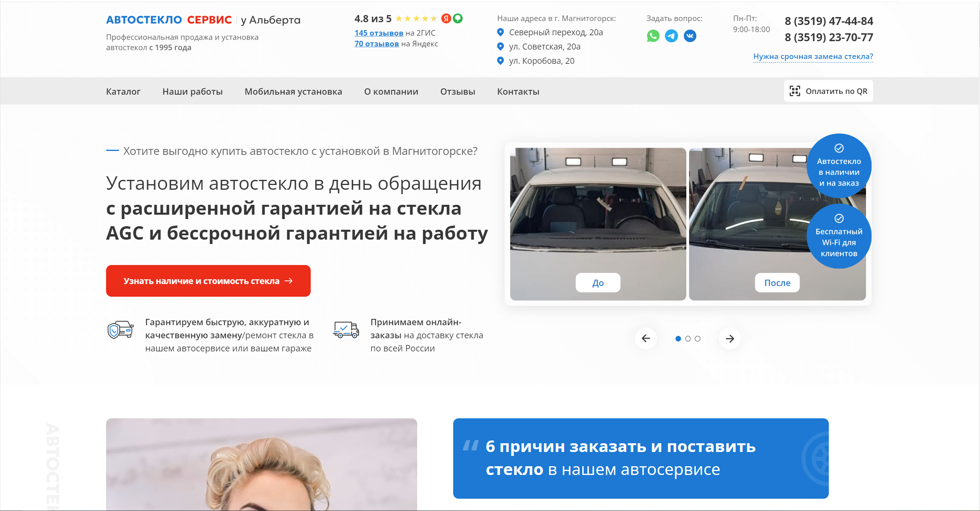Image resolution: width=980 pixels, height=511 pixels.
Task: Go to previous slide arrow
Action: pyautogui.click(x=646, y=338)
